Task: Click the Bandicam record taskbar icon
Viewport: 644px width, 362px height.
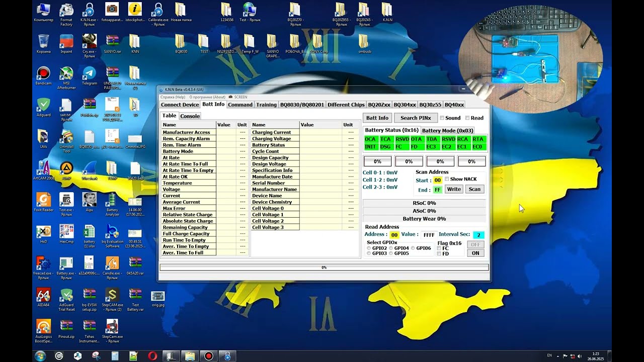Action: (x=208, y=356)
